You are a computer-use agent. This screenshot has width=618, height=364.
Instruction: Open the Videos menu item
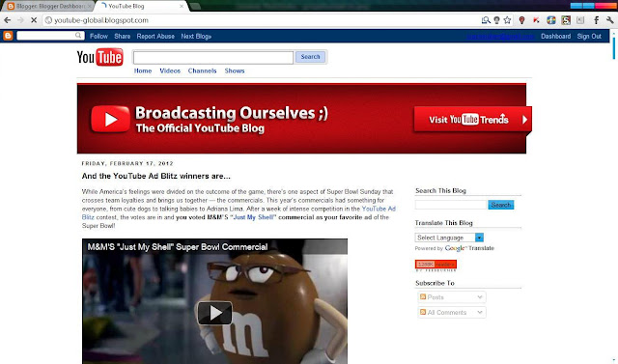pos(170,70)
